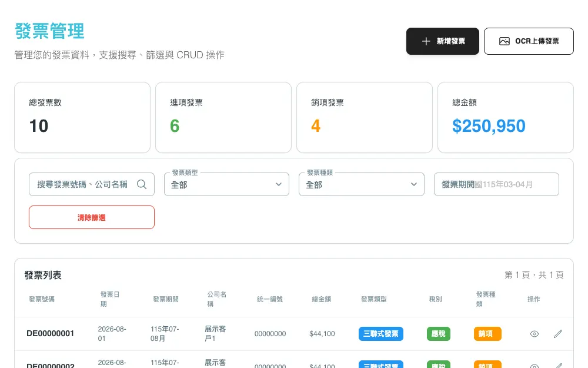Click the 三聯式發票 badge in DE00000001 row
Screen dimensions: 588x368
(380, 334)
